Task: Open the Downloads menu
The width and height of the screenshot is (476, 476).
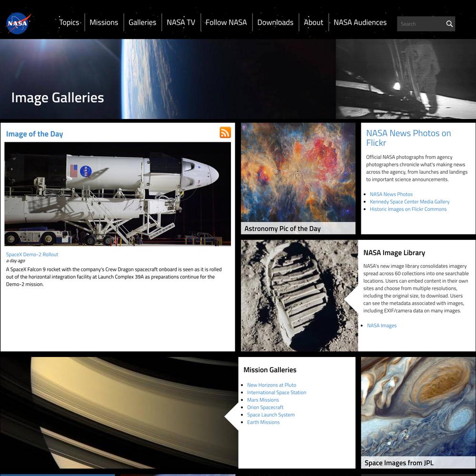Action: pyautogui.click(x=275, y=22)
